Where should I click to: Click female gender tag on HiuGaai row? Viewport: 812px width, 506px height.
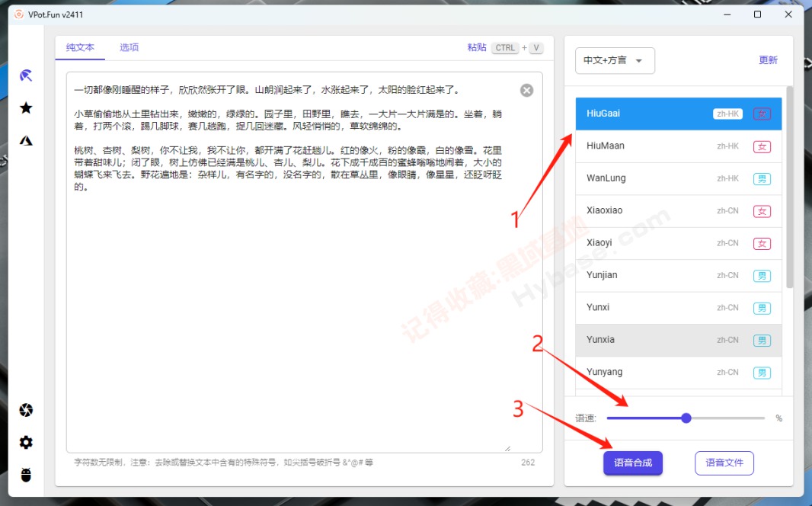[x=762, y=114]
